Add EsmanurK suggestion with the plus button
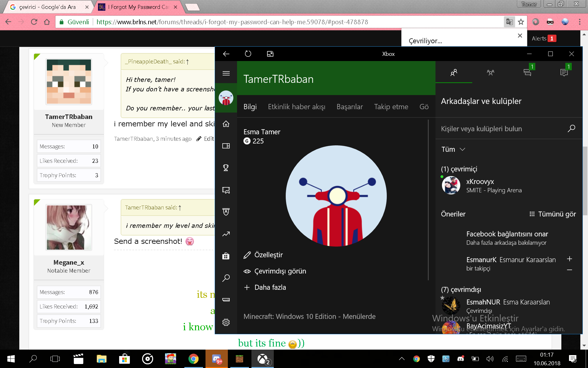This screenshot has height=368, width=588. pos(569,259)
